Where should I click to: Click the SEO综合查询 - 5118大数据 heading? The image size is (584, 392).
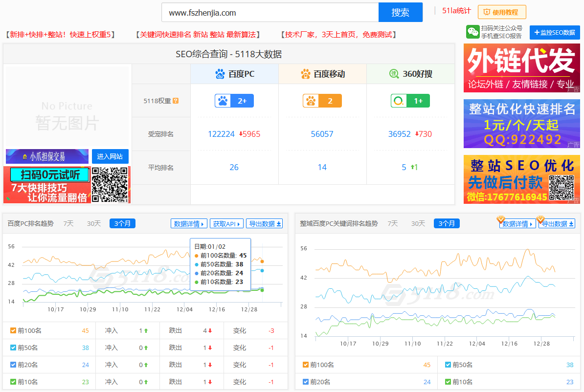[229, 54]
